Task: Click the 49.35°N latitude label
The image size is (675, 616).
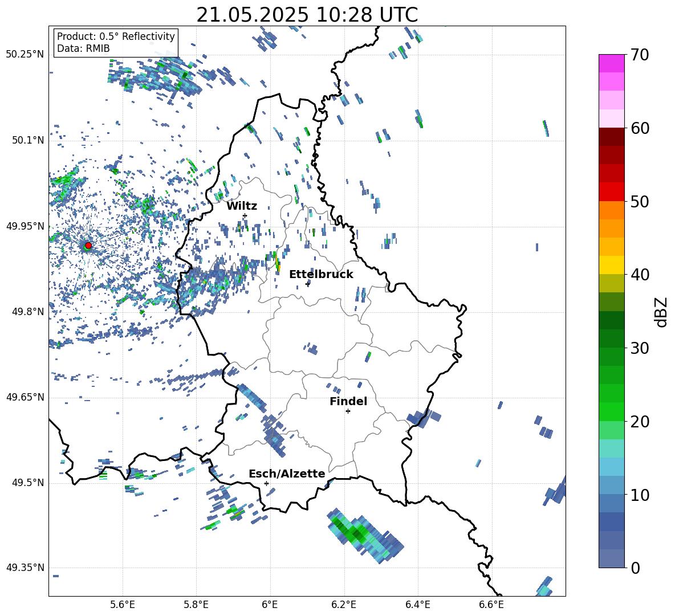Action: [25, 568]
